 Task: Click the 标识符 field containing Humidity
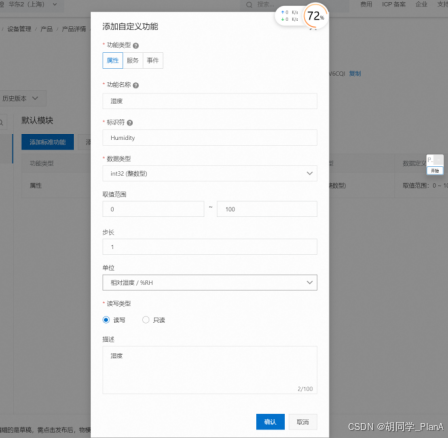210,138
